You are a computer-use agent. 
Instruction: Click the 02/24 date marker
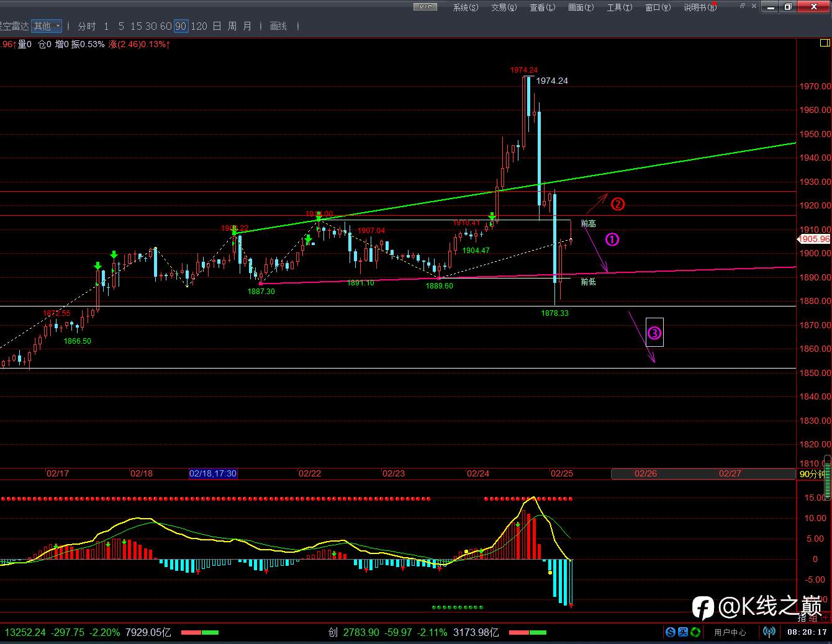477,473
